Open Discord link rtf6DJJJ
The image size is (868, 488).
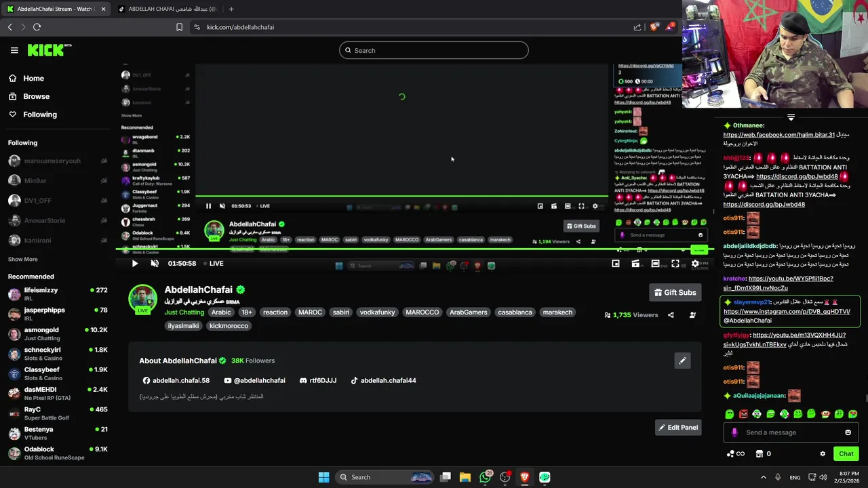click(318, 381)
